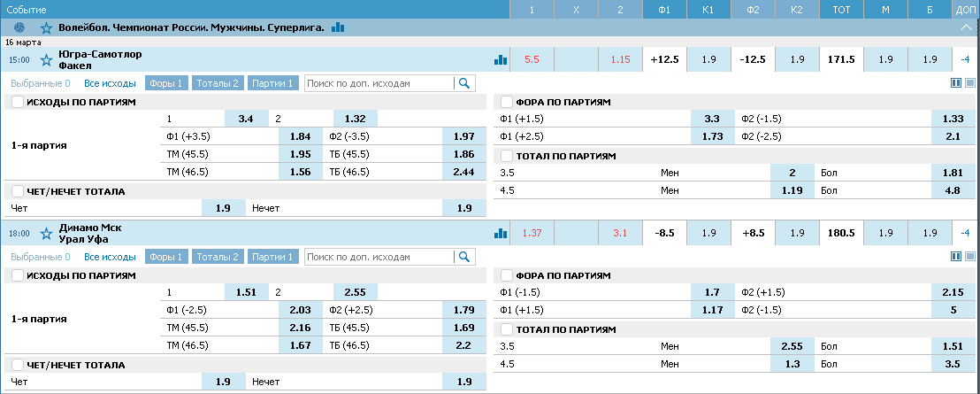Check ИСХОДЫ ПО ПАРТИЯМ box for Динамо Мск
980x394 pixels.
coord(18,276)
